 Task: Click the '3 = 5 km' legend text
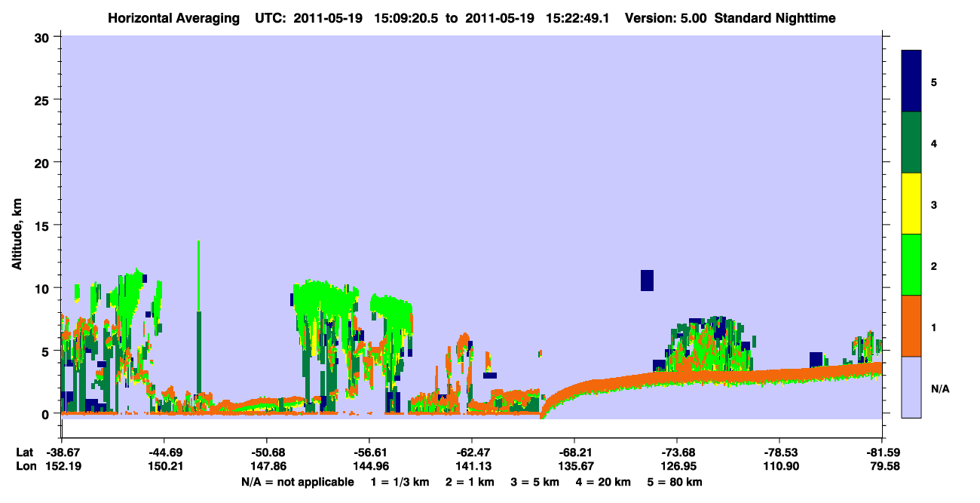534,482
